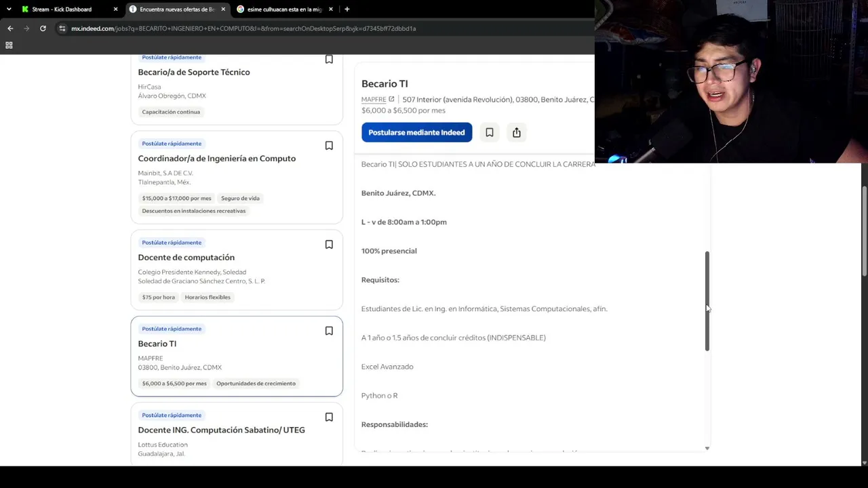Open the MAPFRE company link

click(x=374, y=100)
